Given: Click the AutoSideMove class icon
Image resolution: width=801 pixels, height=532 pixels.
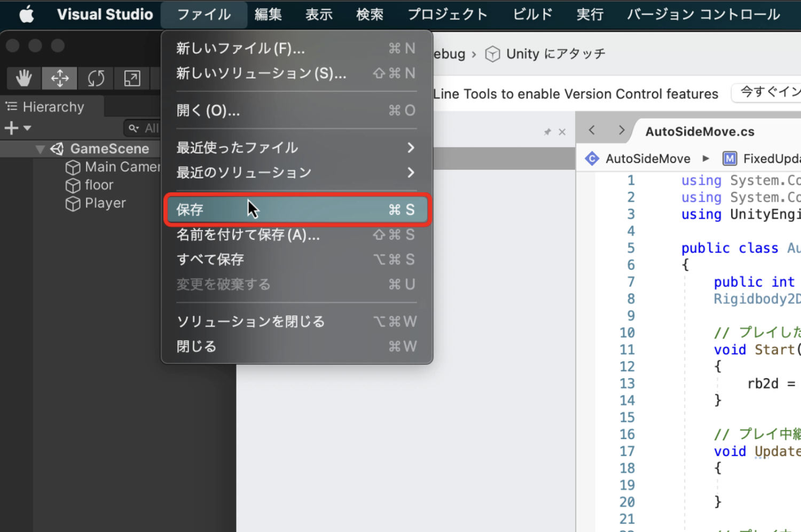Looking at the screenshot, I should (592, 159).
